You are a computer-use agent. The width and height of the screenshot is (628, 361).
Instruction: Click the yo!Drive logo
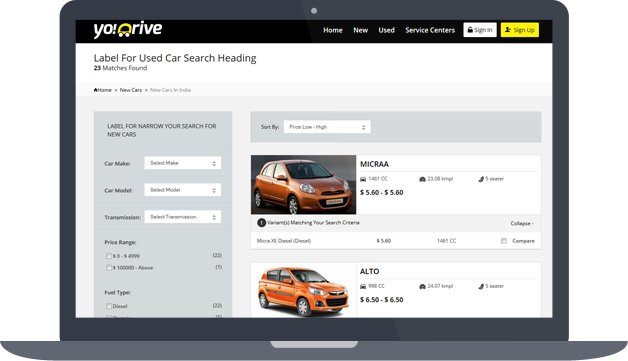point(128,30)
